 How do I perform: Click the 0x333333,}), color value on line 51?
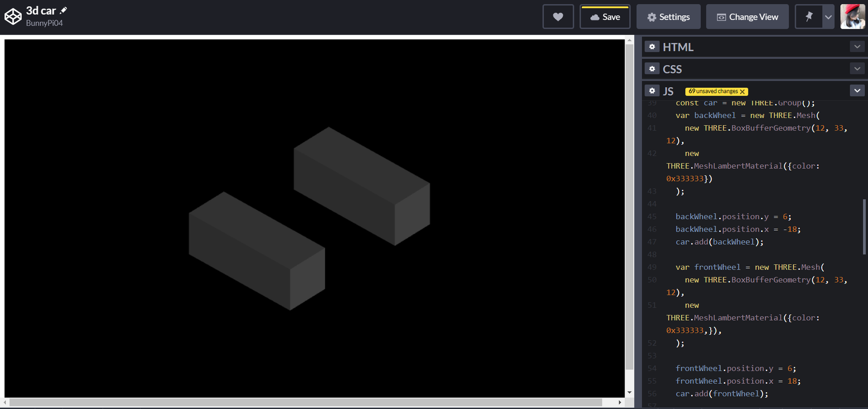[694, 331]
